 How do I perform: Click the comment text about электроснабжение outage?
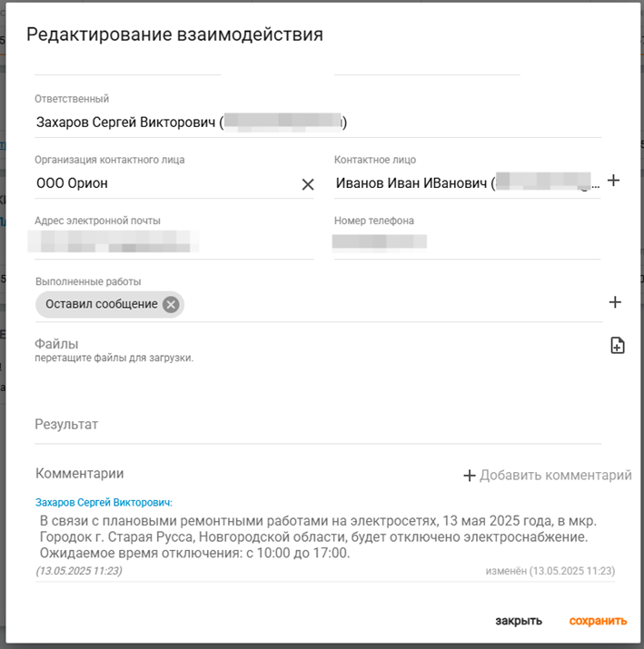click(318, 536)
